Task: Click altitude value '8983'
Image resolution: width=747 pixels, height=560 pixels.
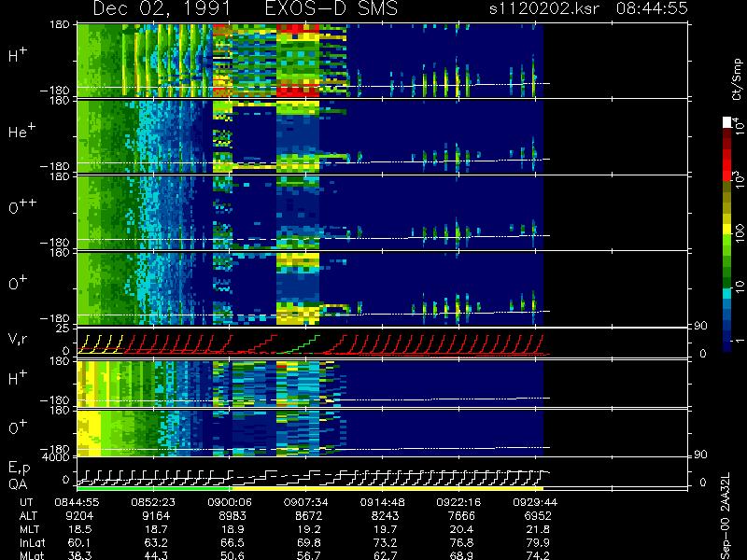Action: coord(233,516)
